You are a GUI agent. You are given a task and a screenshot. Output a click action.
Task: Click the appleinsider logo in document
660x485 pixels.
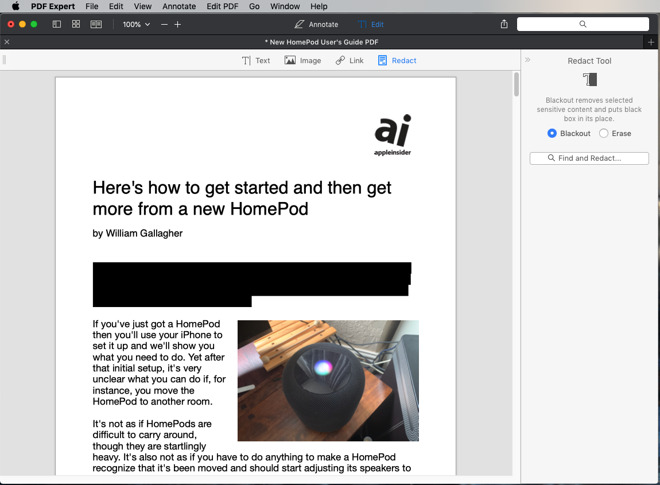click(392, 135)
